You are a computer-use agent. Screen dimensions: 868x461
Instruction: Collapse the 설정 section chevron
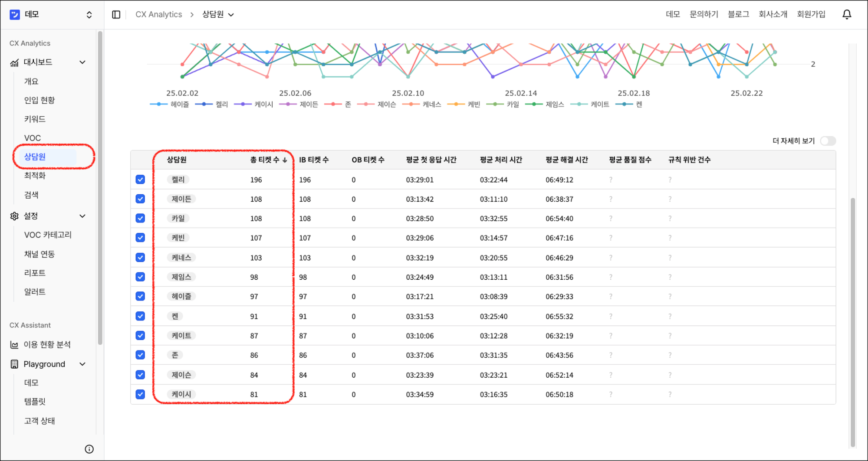[82, 216]
